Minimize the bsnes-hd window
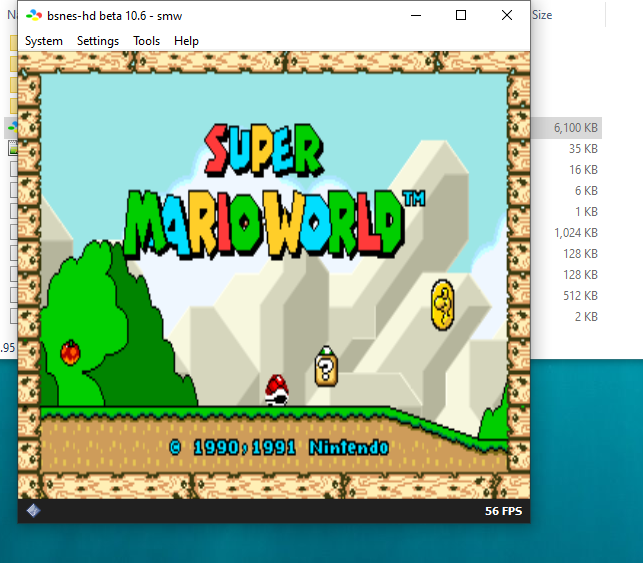 click(x=416, y=16)
